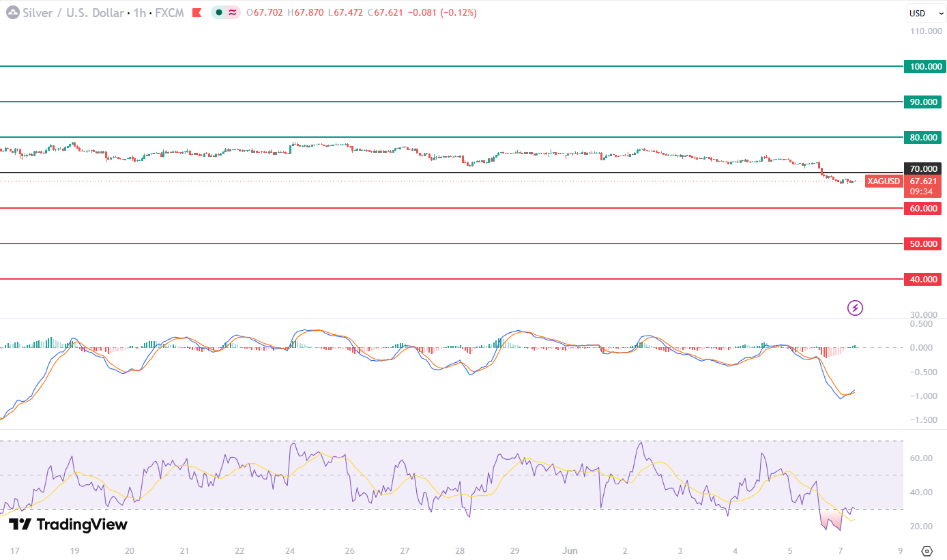Click the open value O67.702
Screen dimensions: 947x560
265,12
